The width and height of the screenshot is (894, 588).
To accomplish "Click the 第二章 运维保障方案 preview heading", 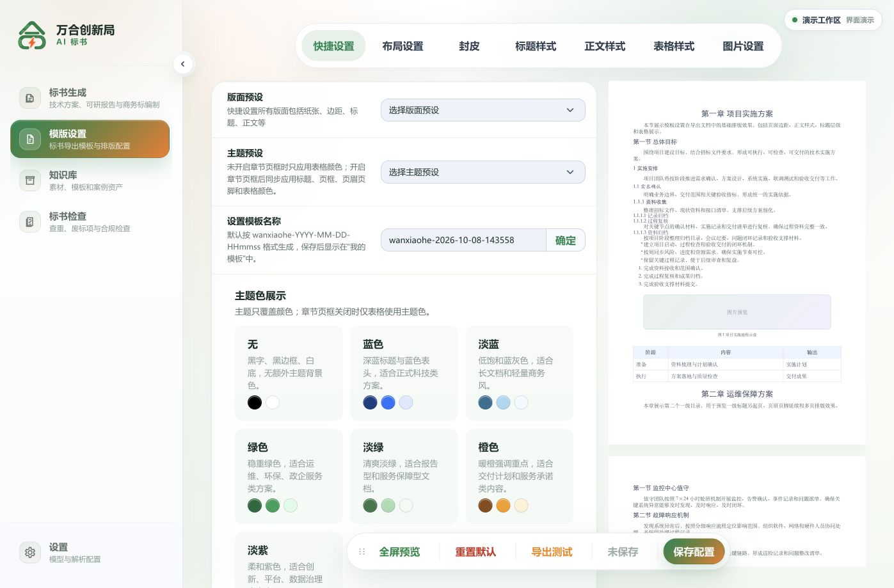I will [737, 394].
